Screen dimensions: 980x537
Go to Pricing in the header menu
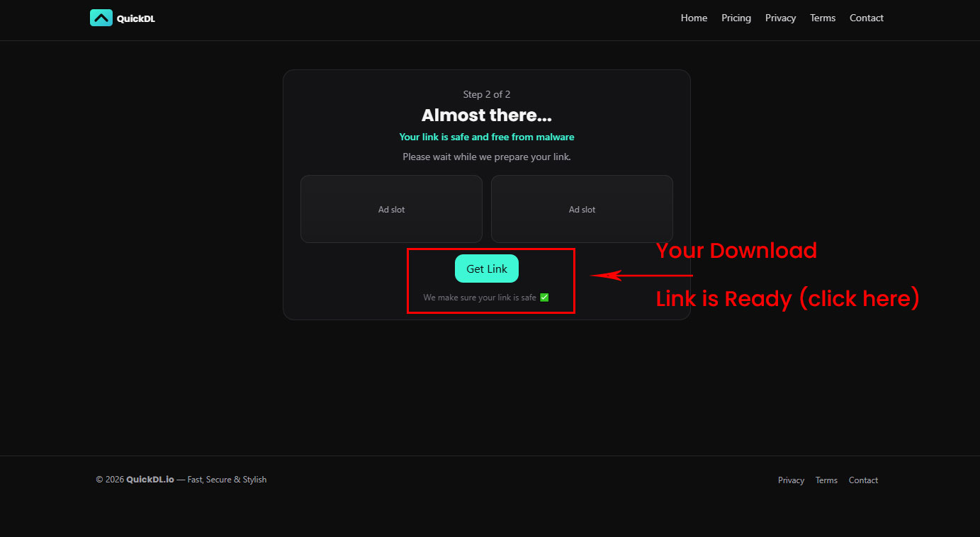736,18
